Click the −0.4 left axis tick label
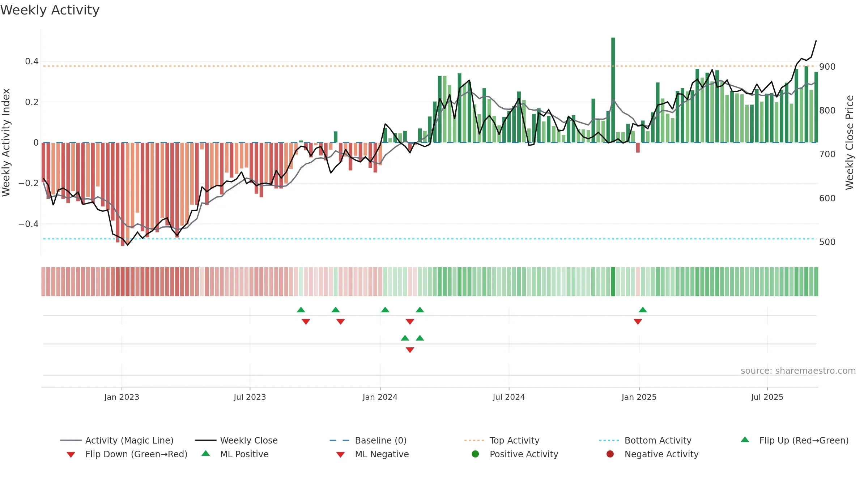Screen dimensions: 868x488 tap(29, 224)
